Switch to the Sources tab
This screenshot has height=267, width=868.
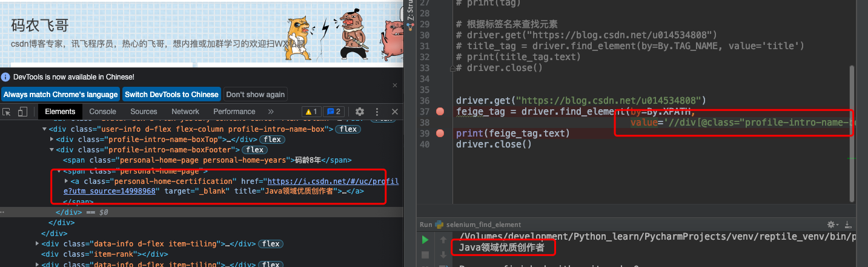pos(144,112)
